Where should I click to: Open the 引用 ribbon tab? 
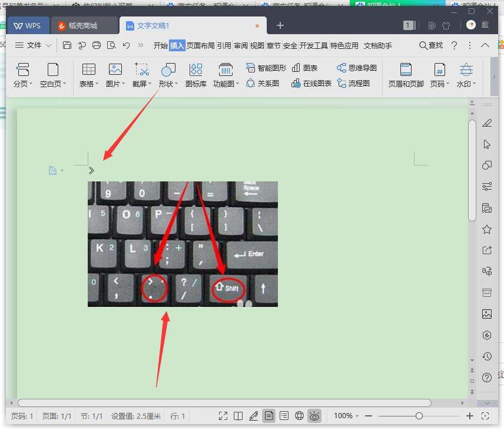224,46
